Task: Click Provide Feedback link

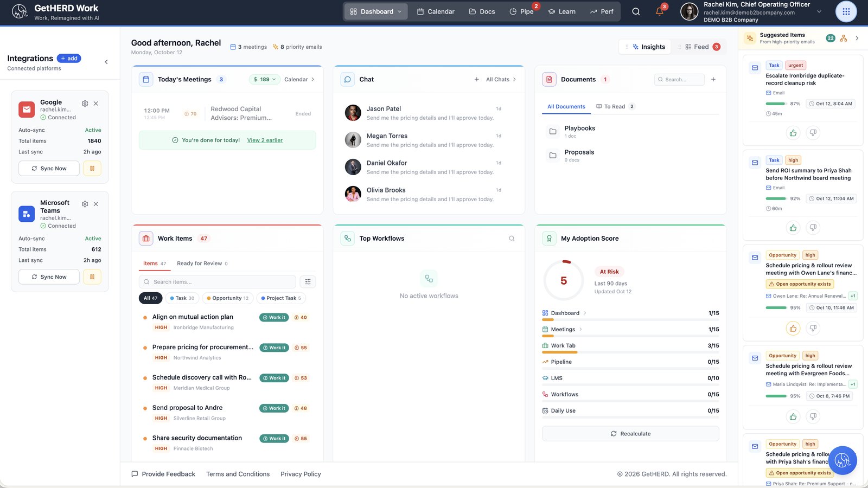Action: pyautogui.click(x=163, y=474)
